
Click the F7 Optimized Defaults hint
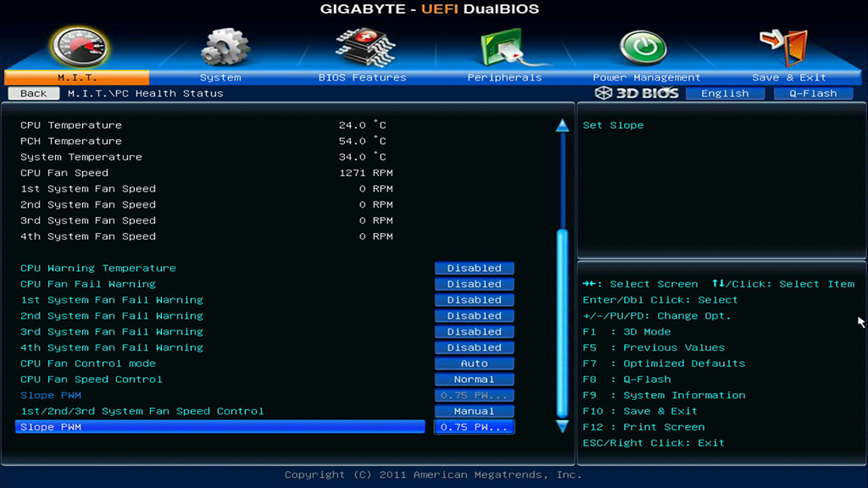click(x=665, y=363)
